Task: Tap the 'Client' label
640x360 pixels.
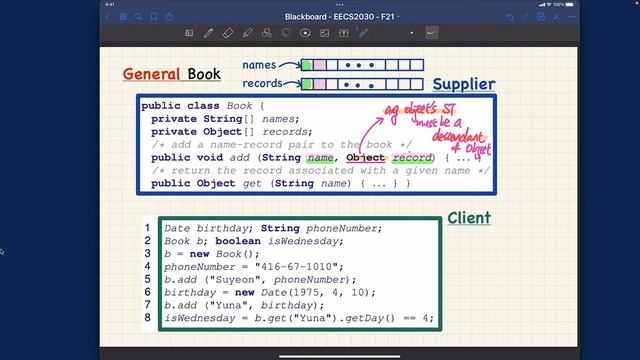Action: click(469, 218)
